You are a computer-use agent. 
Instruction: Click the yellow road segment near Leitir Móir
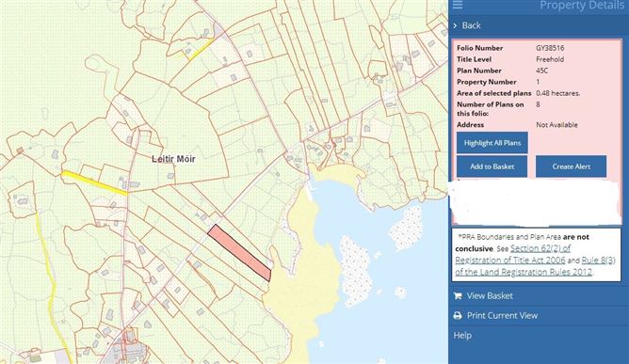(94, 182)
